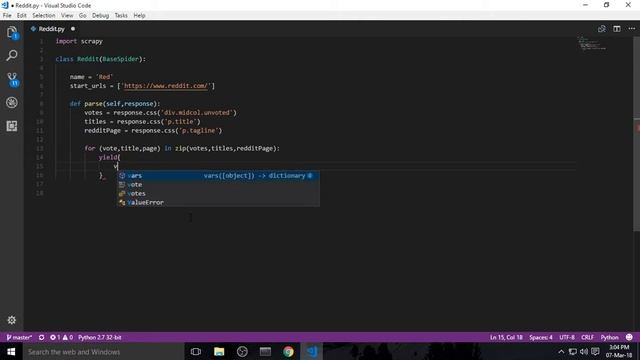Change indentation via Spaces: 4
This screenshot has height=360, width=640.
(541, 338)
